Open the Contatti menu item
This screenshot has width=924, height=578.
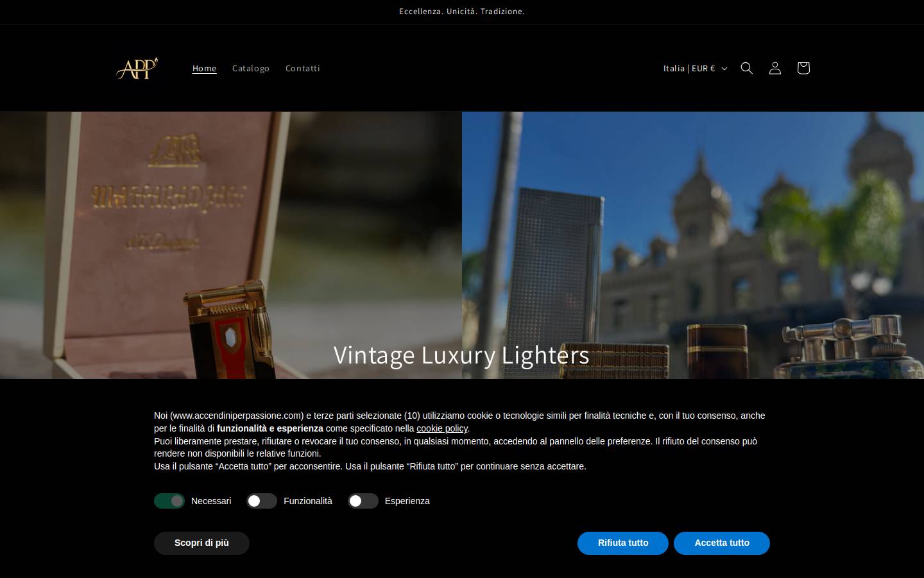click(303, 68)
